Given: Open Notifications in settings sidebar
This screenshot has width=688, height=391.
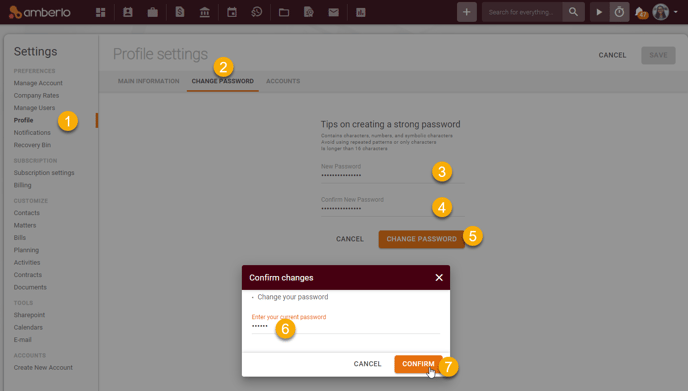Looking at the screenshot, I should point(32,133).
